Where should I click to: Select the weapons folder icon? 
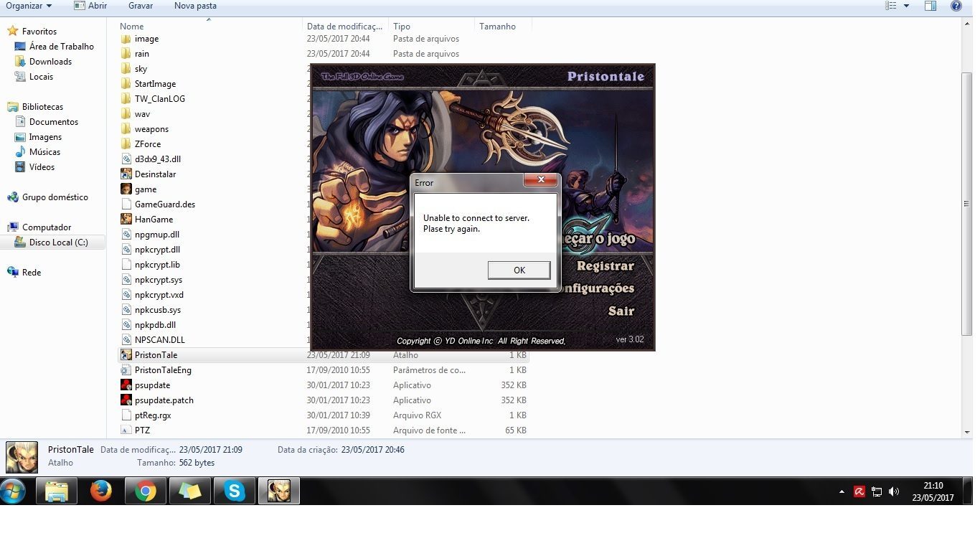126,129
